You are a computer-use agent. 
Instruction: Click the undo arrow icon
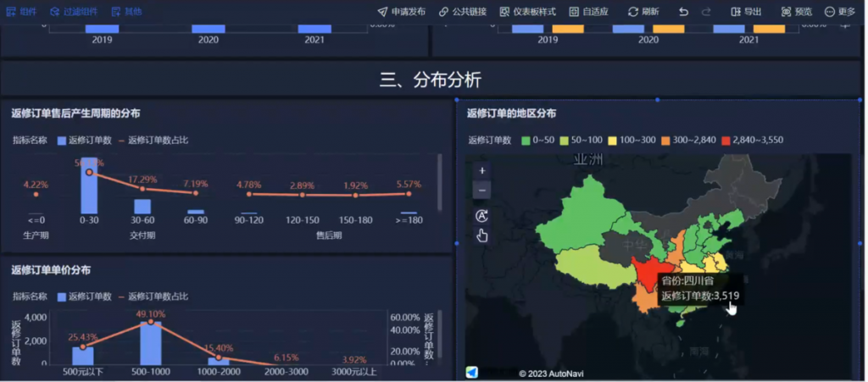[684, 12]
